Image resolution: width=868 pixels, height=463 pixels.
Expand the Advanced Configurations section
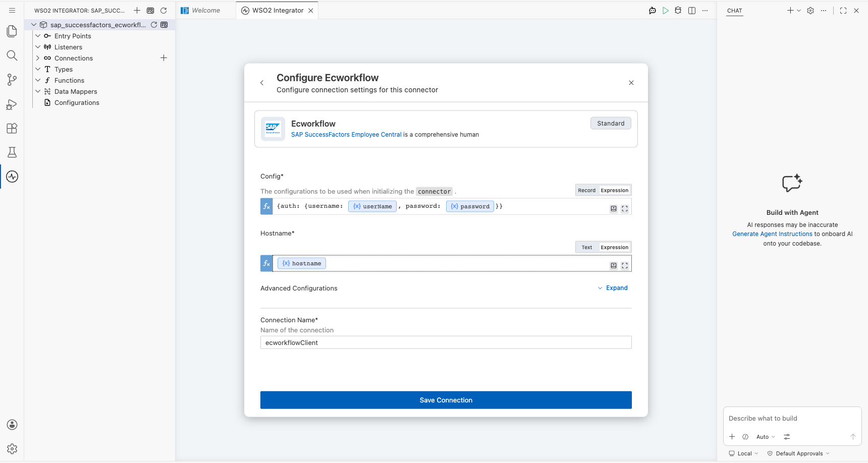coord(613,288)
